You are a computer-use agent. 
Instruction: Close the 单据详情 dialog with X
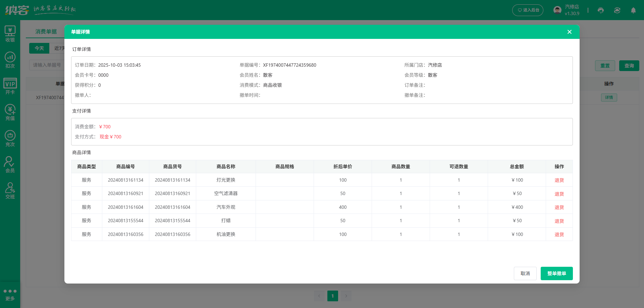coord(569,32)
